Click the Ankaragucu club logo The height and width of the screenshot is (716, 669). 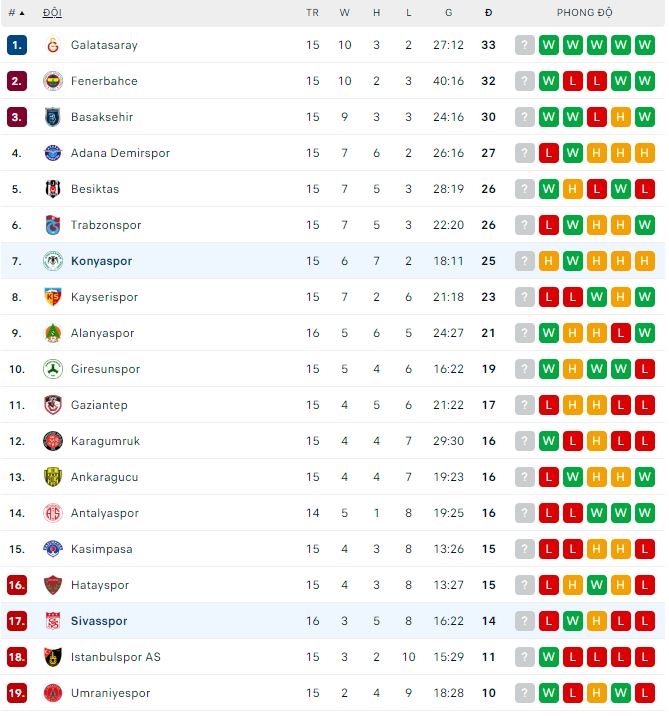[53, 477]
